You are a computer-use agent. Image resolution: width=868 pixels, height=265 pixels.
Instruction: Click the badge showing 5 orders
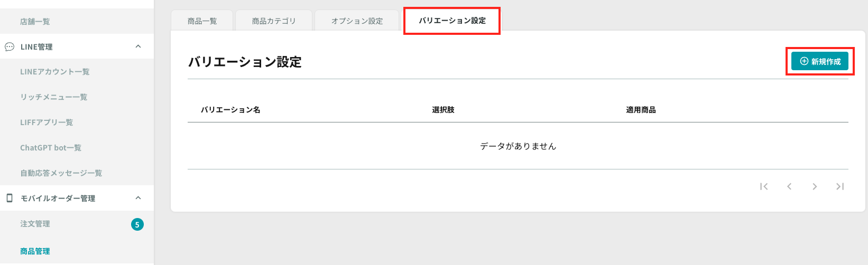(x=137, y=224)
